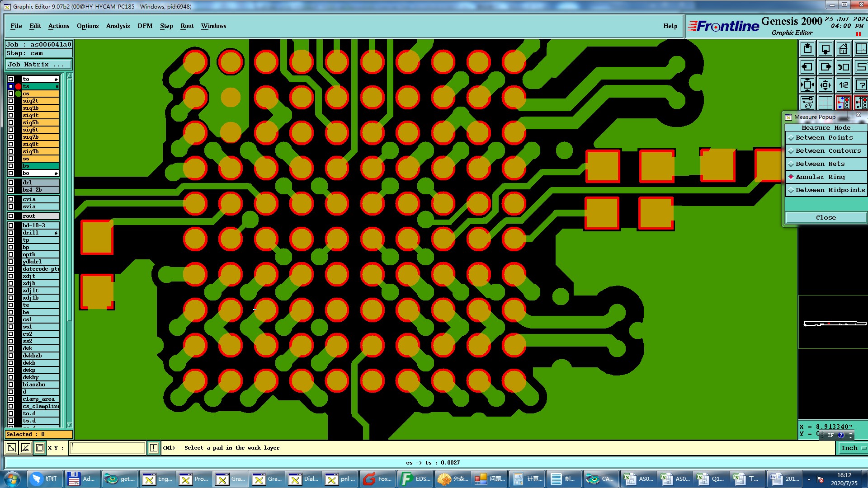Toggle checkbox for drill layer
The image size is (868, 488).
[x=11, y=233]
